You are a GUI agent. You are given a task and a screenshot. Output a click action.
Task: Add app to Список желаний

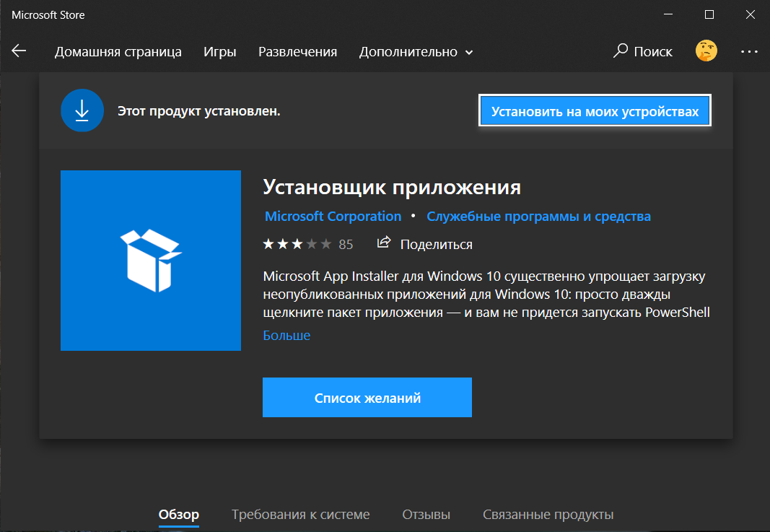tap(367, 397)
